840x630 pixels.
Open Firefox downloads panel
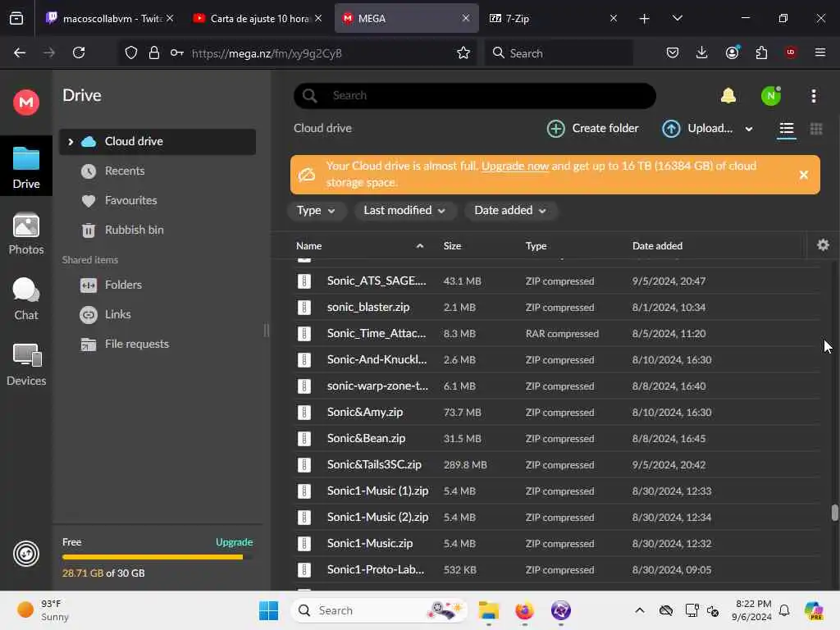point(702,52)
